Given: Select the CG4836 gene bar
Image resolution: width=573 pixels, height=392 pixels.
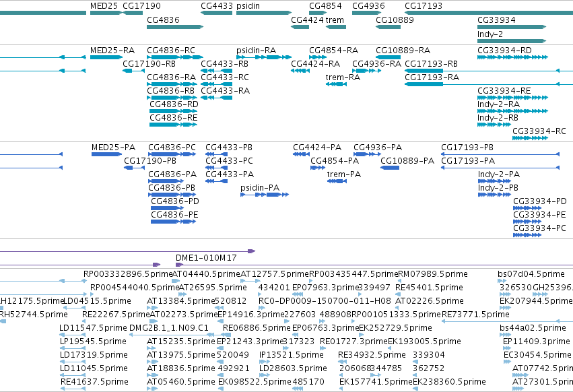Looking at the screenshot, I should coord(175,27).
